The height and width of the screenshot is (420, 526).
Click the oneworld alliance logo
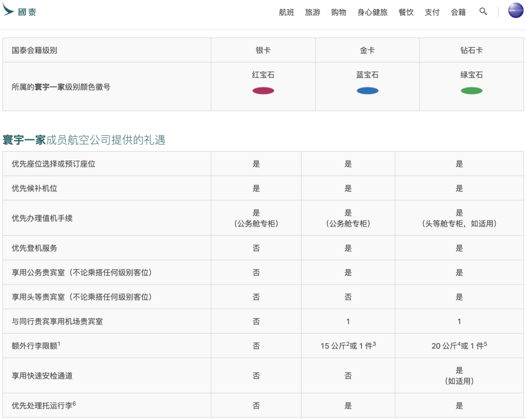pyautogui.click(x=515, y=10)
